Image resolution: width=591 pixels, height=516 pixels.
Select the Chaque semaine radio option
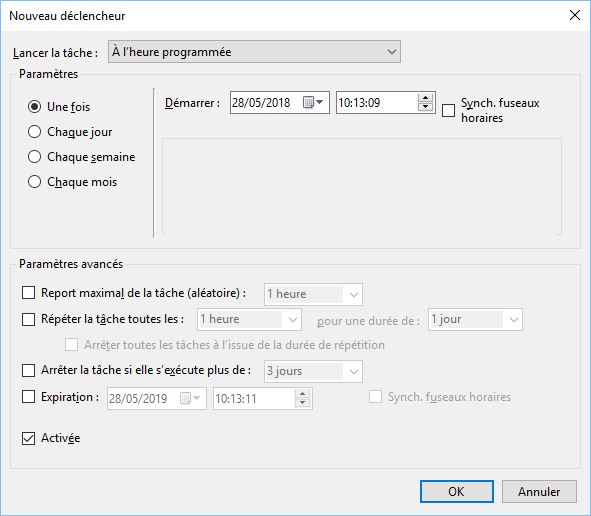[x=34, y=156]
